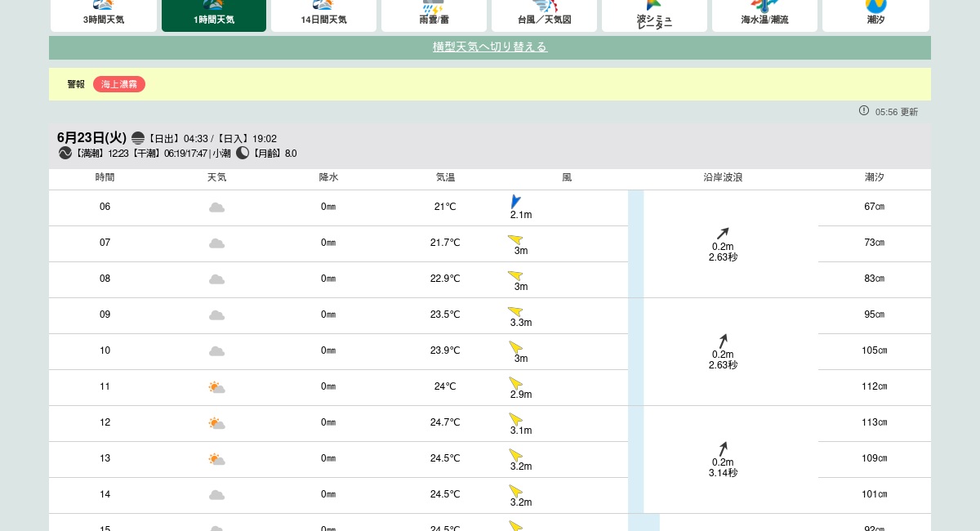Screen dimensions: 980x531
Task: Click the yellow wind arrow in the 14 row
Action: point(515,491)
